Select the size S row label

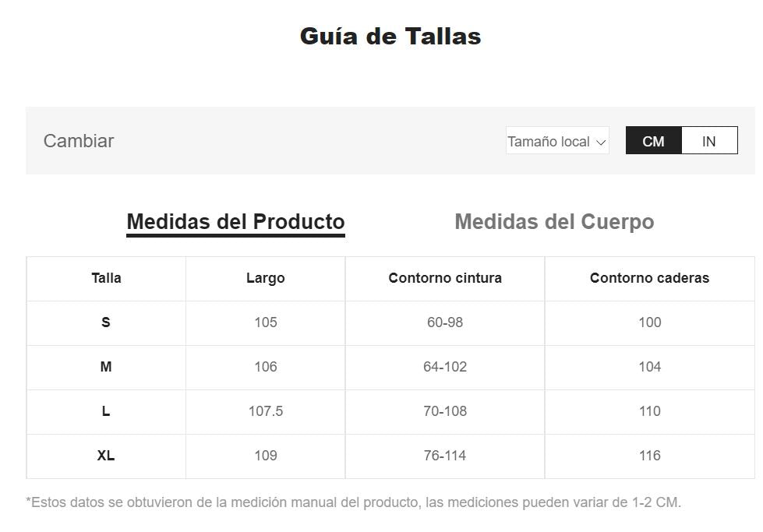coord(106,322)
